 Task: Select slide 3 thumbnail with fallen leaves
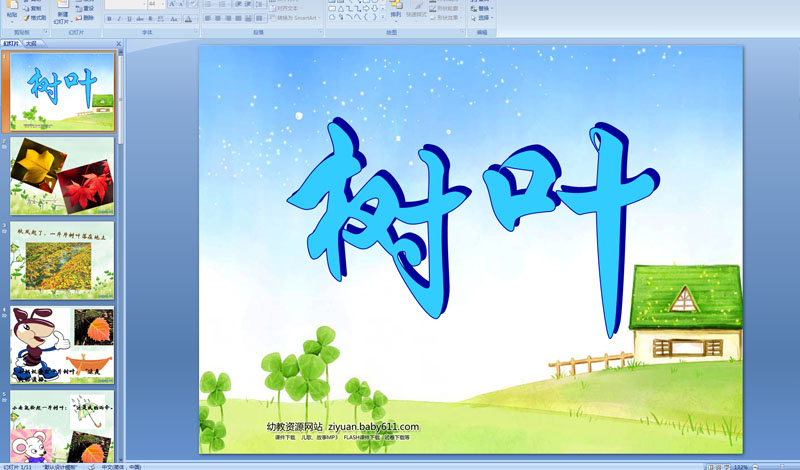(62, 260)
